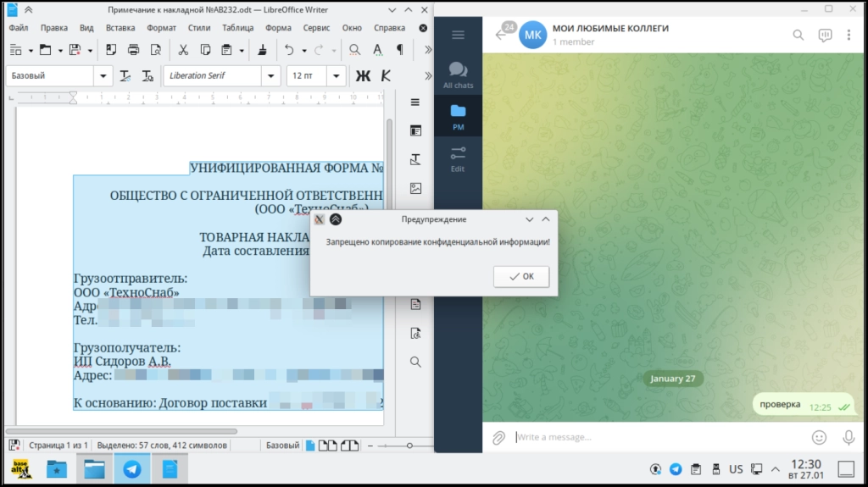
Task: Toggle formatting marks (pilcrow) display
Action: click(399, 50)
